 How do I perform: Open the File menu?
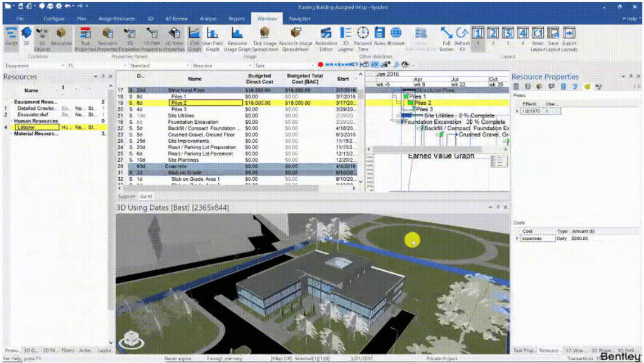pyautogui.click(x=20, y=19)
